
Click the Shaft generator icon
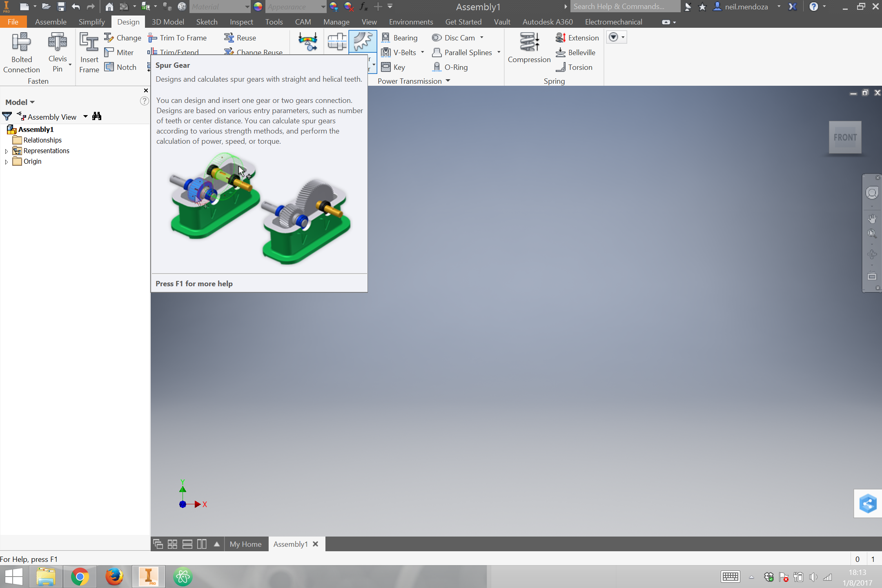(x=337, y=42)
